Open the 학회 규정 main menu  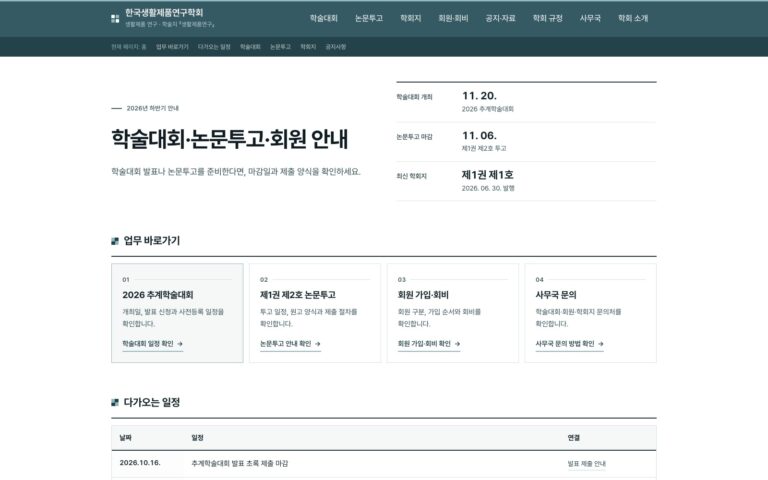[548, 18]
